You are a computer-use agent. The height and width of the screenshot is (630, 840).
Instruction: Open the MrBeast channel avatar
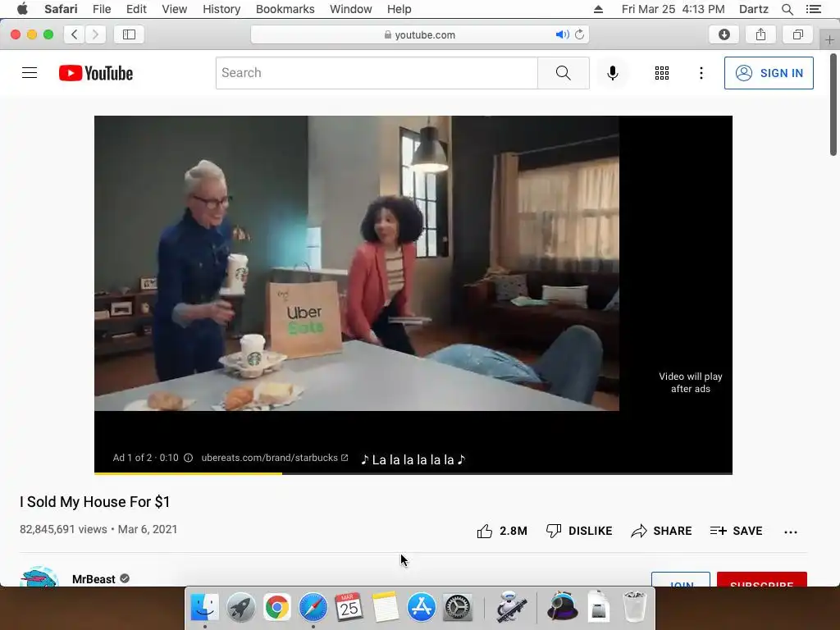(x=39, y=577)
